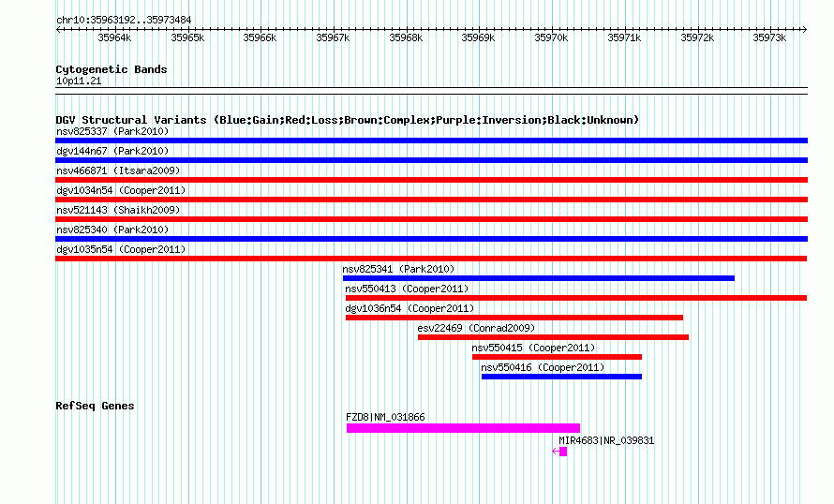The height and width of the screenshot is (504, 834).
Task: Click the label 'nsv466871 (Itsara2009)'
Action: [118, 170]
